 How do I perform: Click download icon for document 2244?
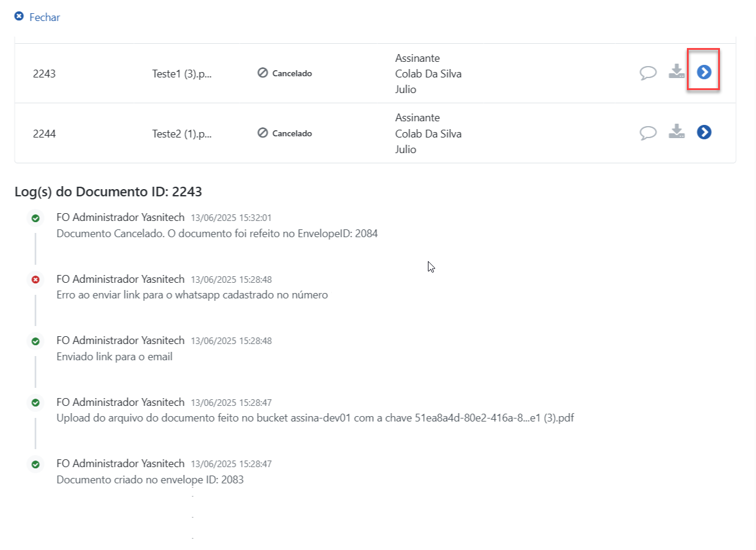click(677, 131)
